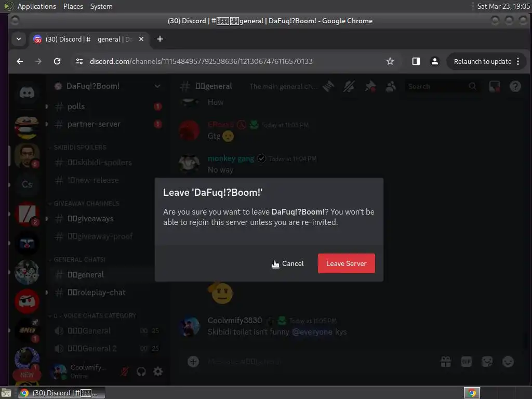Open a new Chrome tab

(160, 39)
